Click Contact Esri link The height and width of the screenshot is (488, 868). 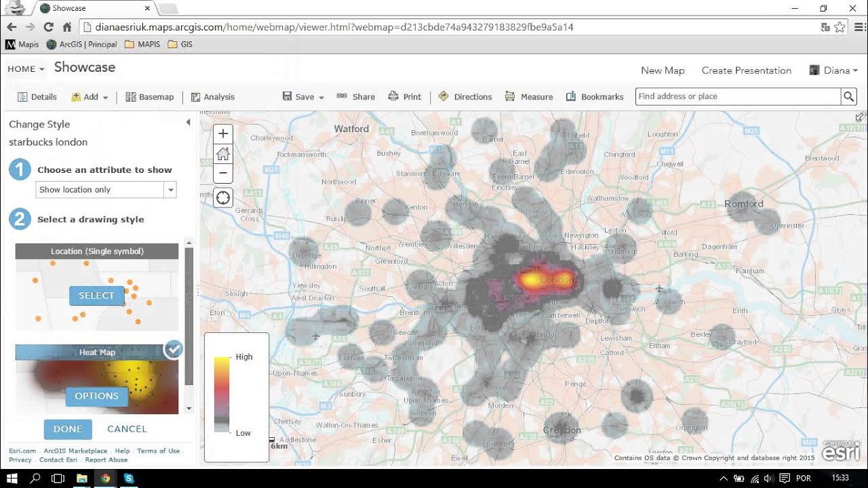(58, 460)
